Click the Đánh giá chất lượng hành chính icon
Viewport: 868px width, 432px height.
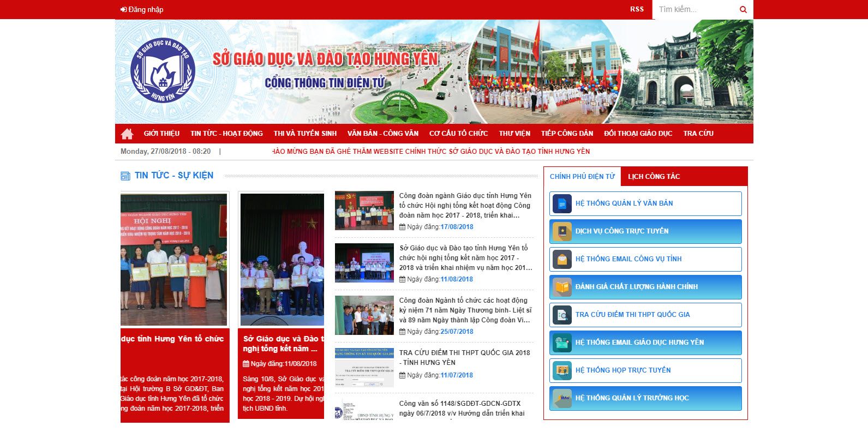(562, 287)
